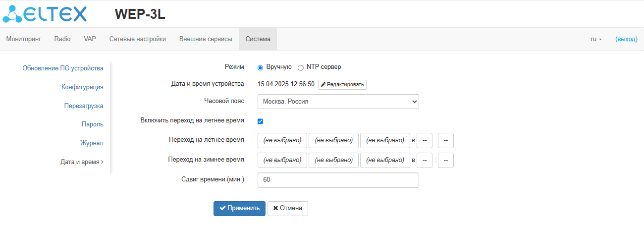The height and width of the screenshot is (227, 644).
Task: Select the Вручную mode radio button
Action: (x=260, y=67)
